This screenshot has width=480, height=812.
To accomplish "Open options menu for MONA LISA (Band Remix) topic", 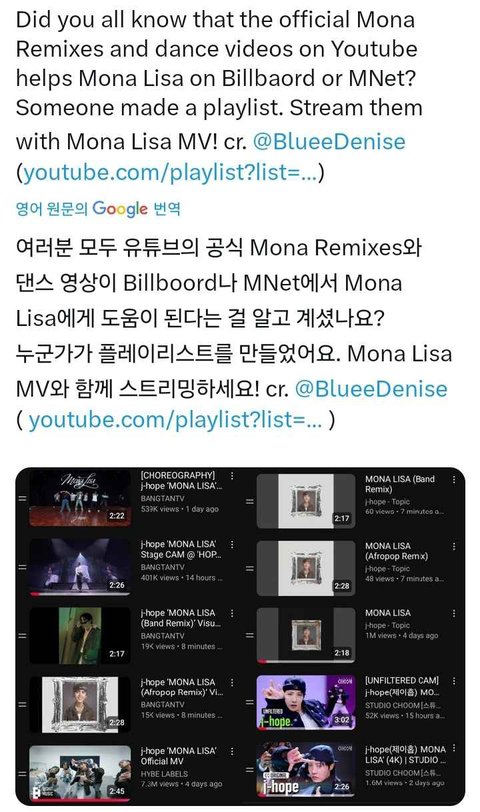I will pos(454,480).
